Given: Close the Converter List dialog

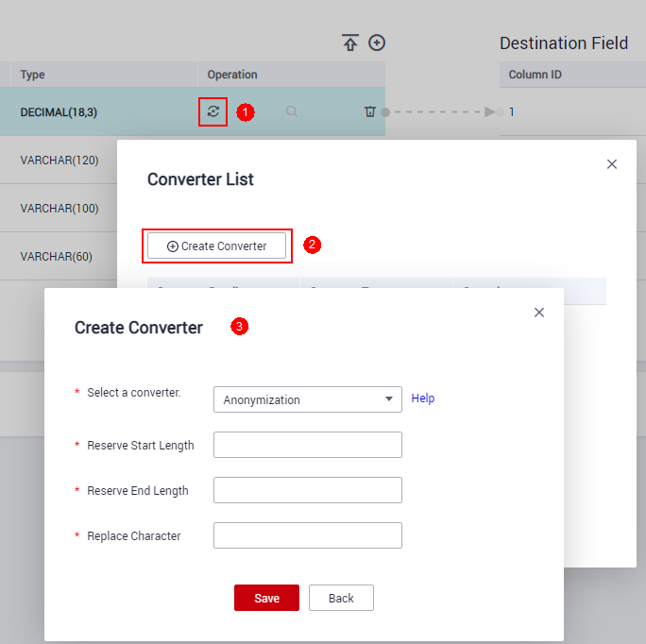Looking at the screenshot, I should click(x=612, y=164).
